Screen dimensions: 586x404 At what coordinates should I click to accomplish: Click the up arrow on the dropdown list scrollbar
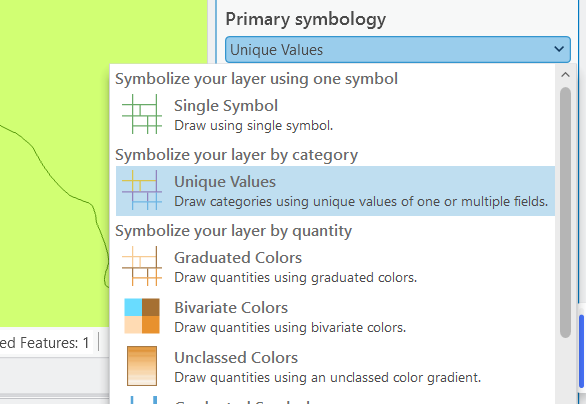565,75
